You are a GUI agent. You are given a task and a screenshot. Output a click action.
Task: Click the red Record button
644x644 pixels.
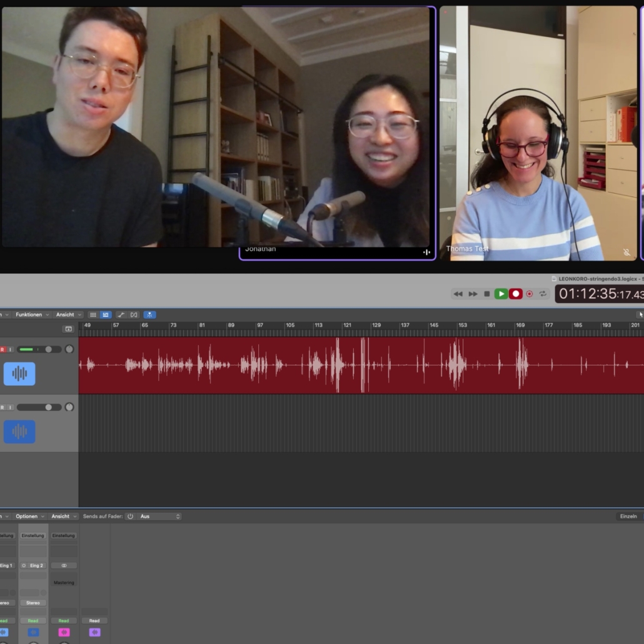515,294
